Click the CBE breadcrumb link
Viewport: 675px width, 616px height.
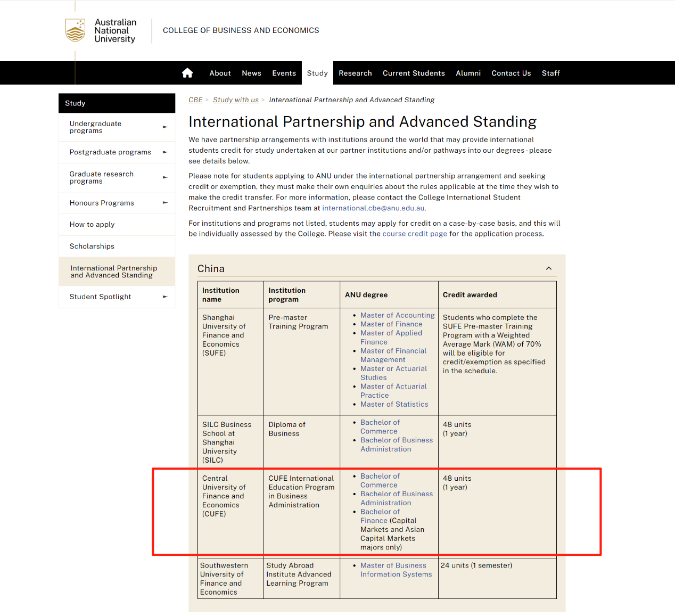(x=195, y=100)
